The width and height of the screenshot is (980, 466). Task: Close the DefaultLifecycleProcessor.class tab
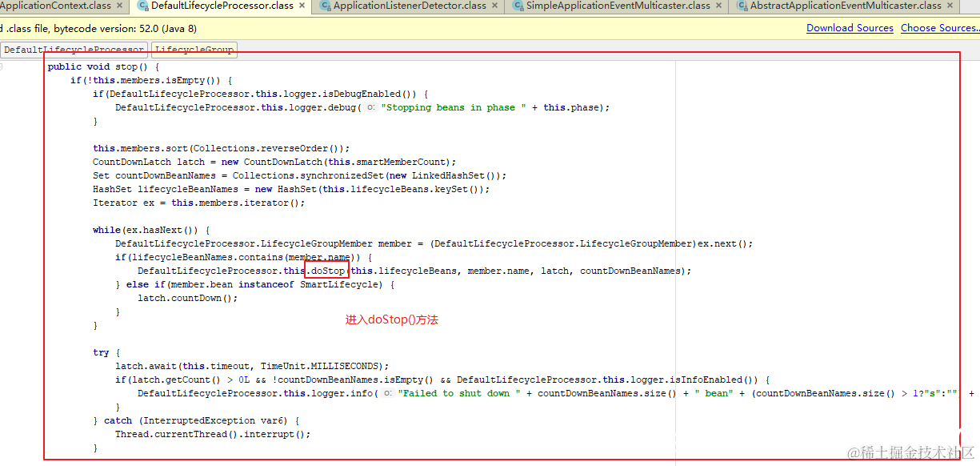click(x=302, y=6)
